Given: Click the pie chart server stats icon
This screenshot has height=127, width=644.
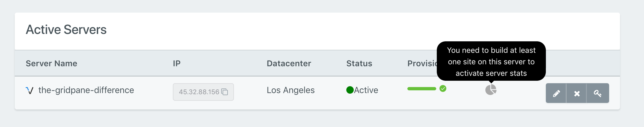Looking at the screenshot, I should [491, 90].
